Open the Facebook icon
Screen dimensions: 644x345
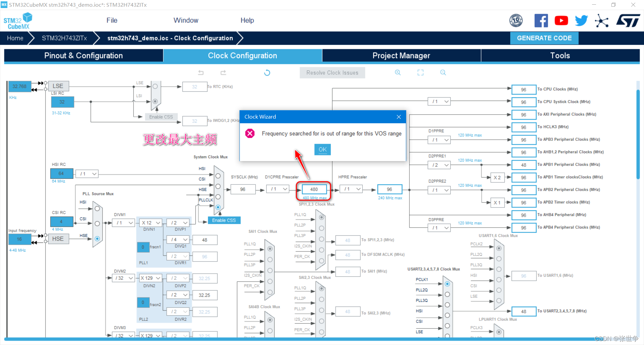[x=541, y=20]
